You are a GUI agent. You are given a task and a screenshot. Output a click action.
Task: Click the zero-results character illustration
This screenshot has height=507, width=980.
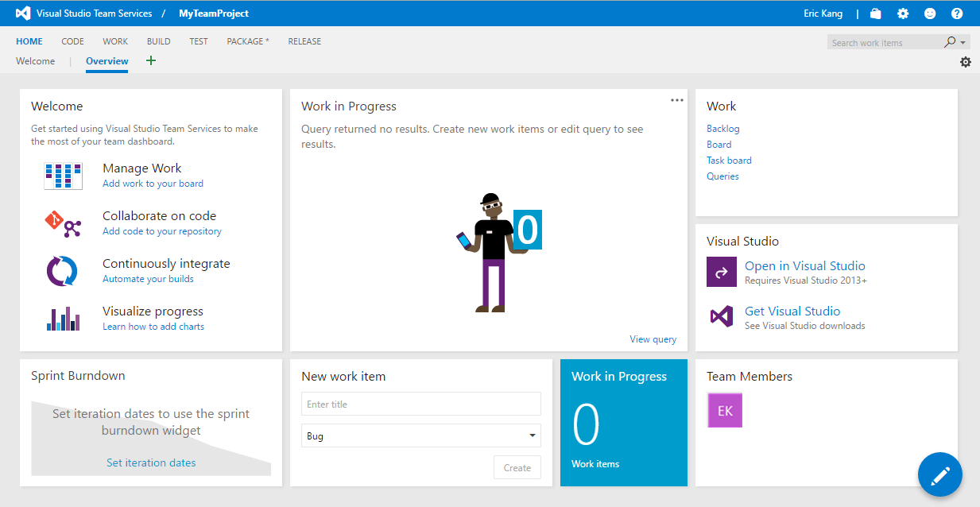(498, 252)
